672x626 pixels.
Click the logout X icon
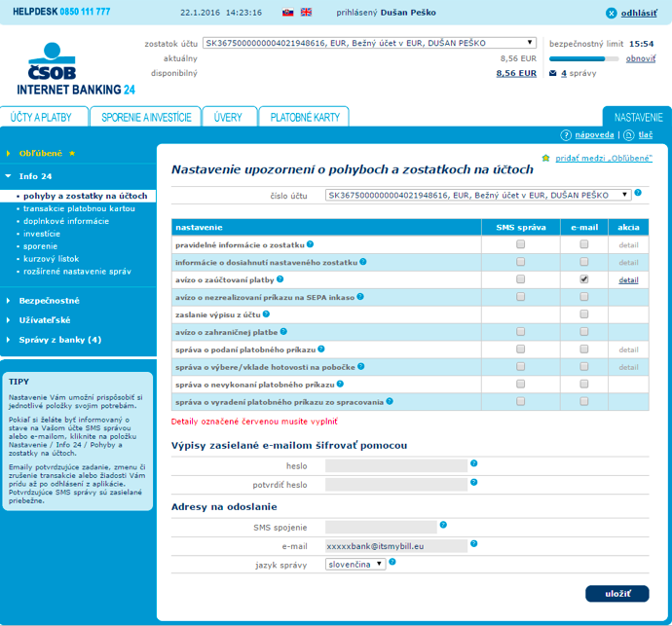click(611, 13)
